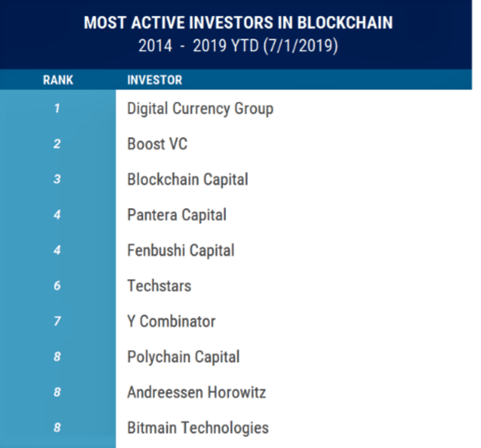The image size is (481, 448).
Task: Click rank 8 cell beside Bitmain Technologies
Action: click(57, 427)
